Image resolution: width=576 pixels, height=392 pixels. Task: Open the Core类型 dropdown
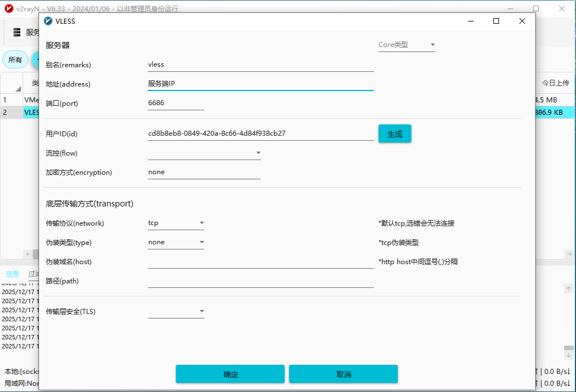pos(407,45)
